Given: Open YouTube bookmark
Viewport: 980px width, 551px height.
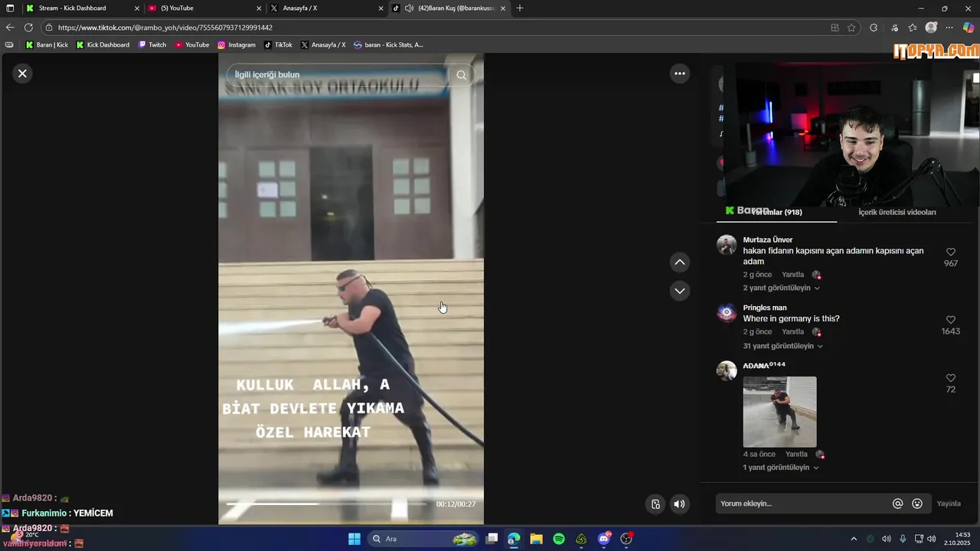Looking at the screenshot, I should click(191, 44).
